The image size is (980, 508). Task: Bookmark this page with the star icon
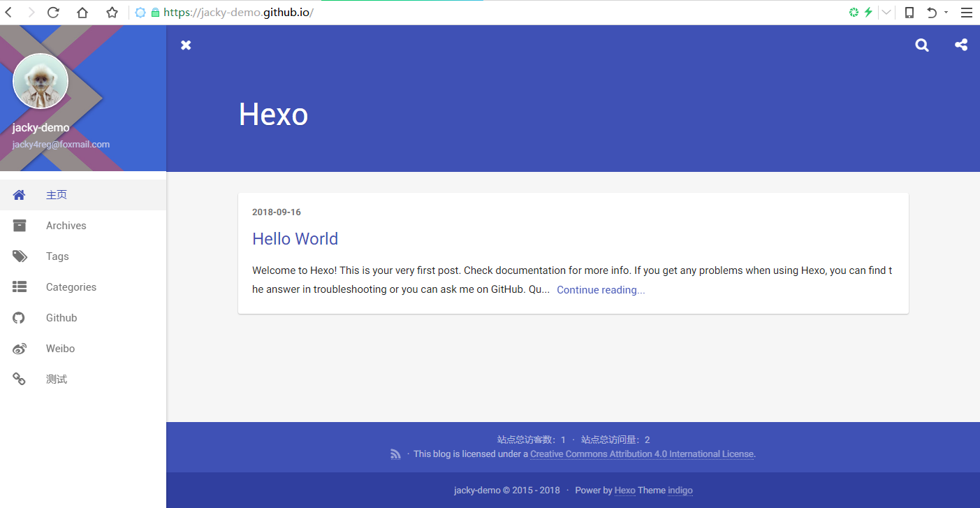click(112, 13)
